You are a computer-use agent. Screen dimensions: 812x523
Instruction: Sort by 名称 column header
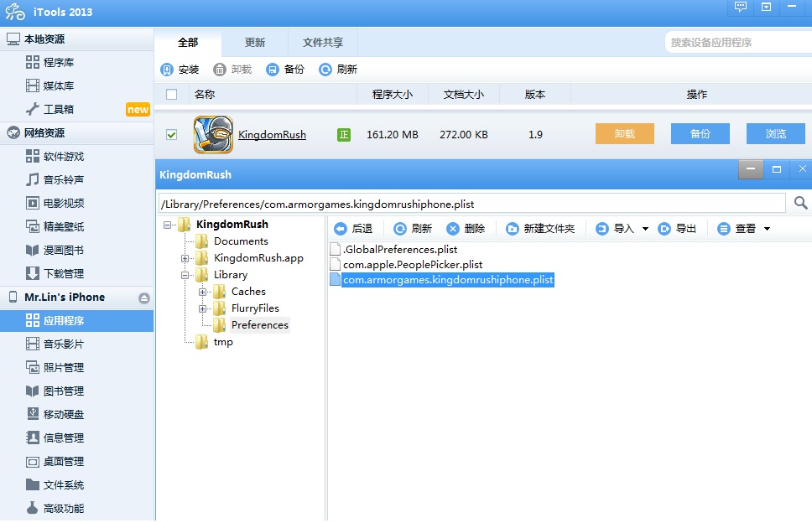coord(205,95)
